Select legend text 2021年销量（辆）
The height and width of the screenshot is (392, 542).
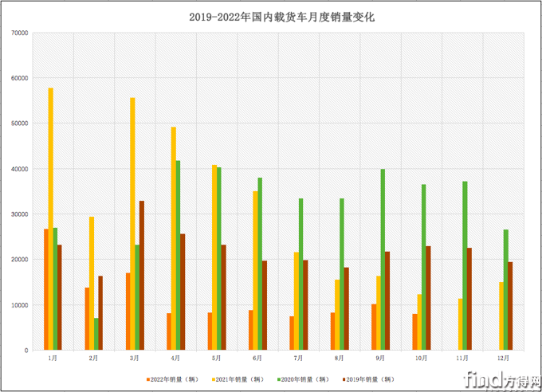240,379
